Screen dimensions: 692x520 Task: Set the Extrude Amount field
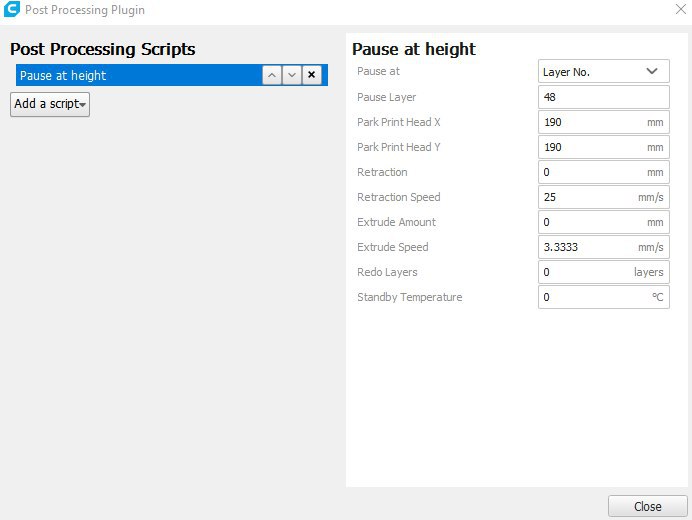[x=590, y=222]
